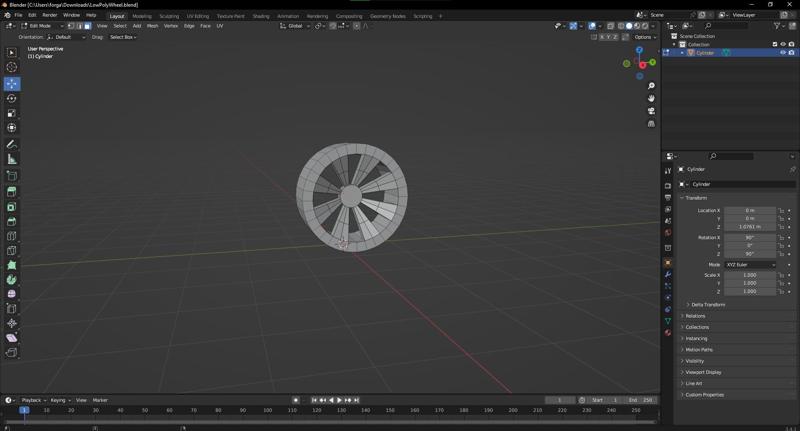This screenshot has width=800, height=431.
Task: Choose the Shrink/Fatten tool
Action: coord(11,323)
